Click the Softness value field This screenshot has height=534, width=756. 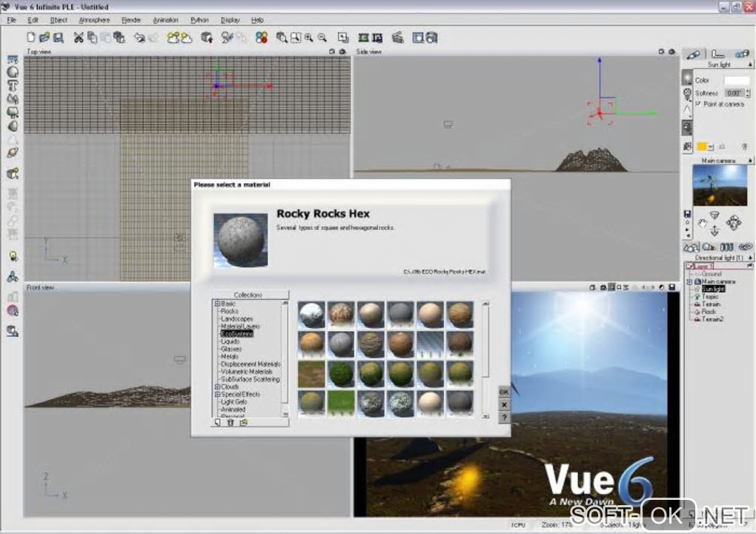pyautogui.click(x=735, y=93)
